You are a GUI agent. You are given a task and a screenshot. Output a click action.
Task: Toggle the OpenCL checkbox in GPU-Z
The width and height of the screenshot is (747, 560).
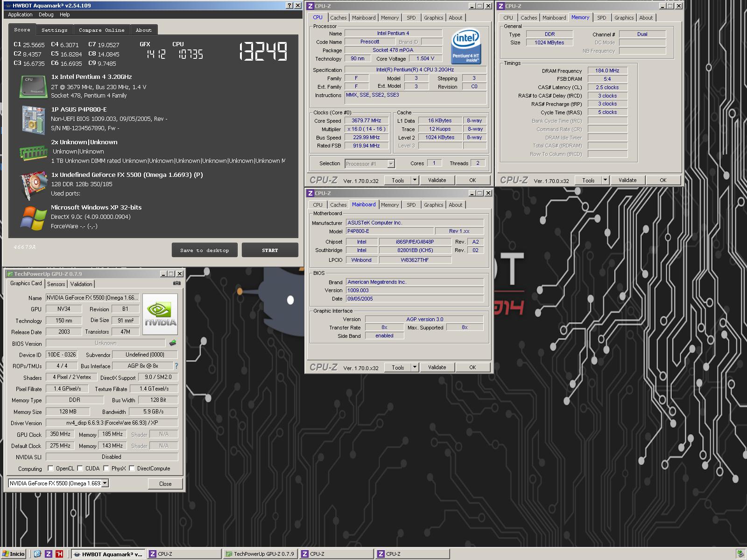(51, 468)
